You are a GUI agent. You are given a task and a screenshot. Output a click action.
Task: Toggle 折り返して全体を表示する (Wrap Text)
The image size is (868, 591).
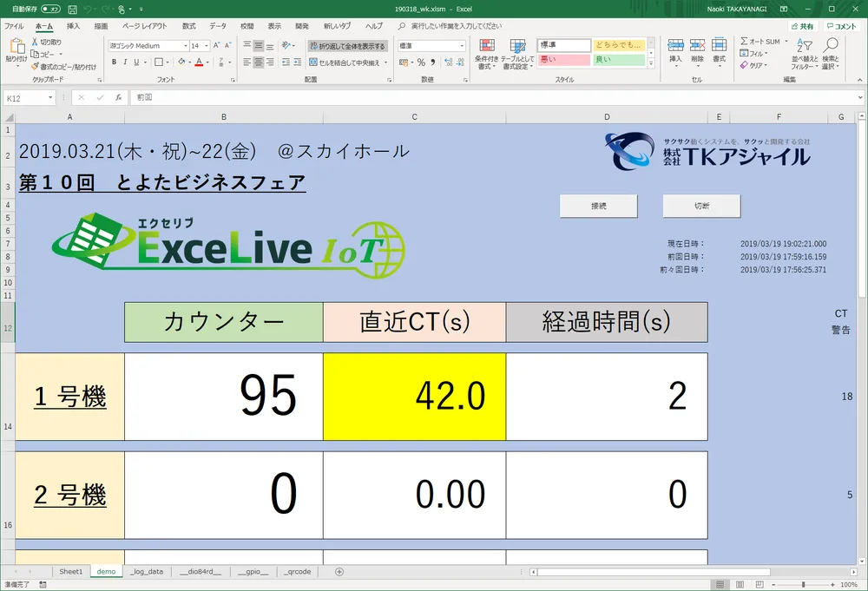[x=347, y=46]
